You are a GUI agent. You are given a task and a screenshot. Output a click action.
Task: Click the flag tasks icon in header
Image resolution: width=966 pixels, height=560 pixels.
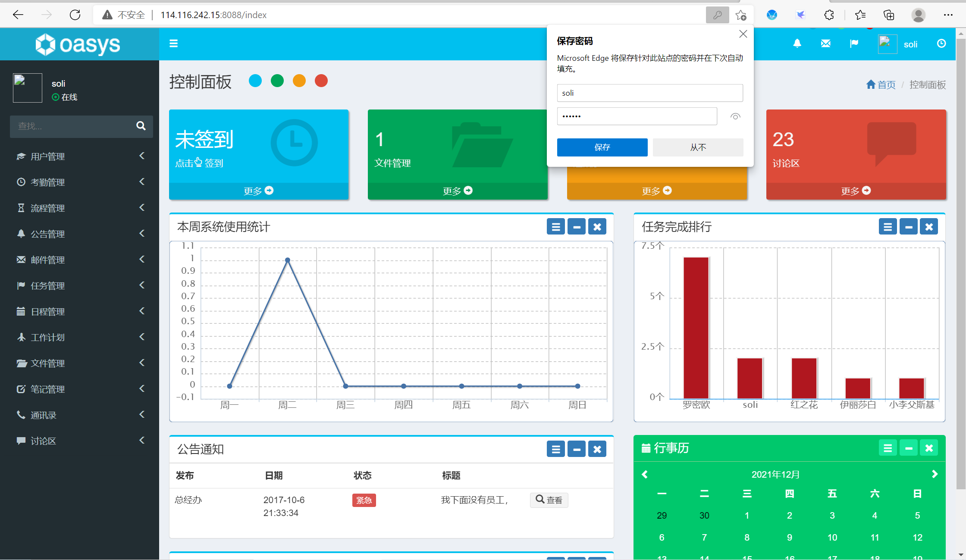point(854,44)
